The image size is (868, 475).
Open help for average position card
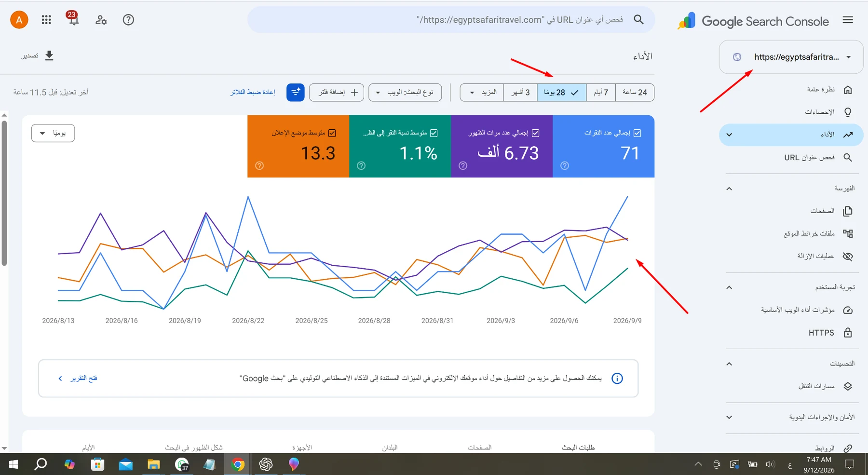(259, 165)
